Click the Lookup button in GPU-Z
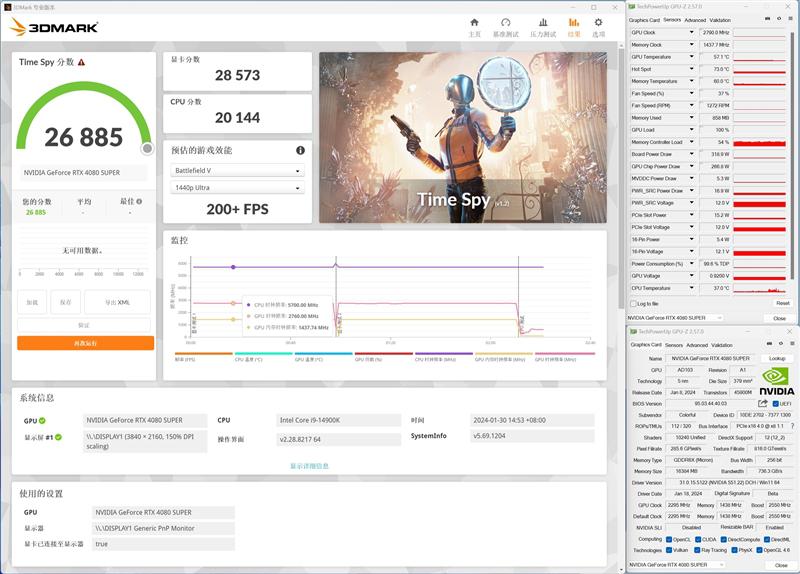 777,359
